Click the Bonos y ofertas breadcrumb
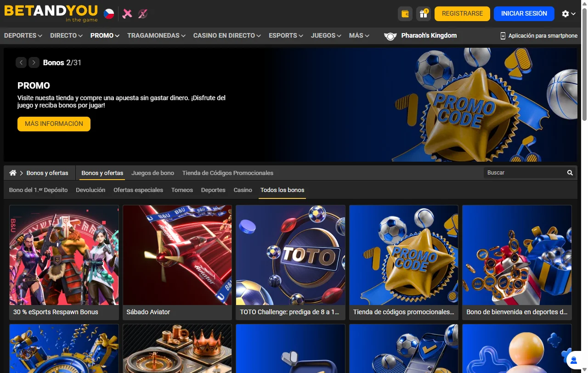 coord(47,173)
